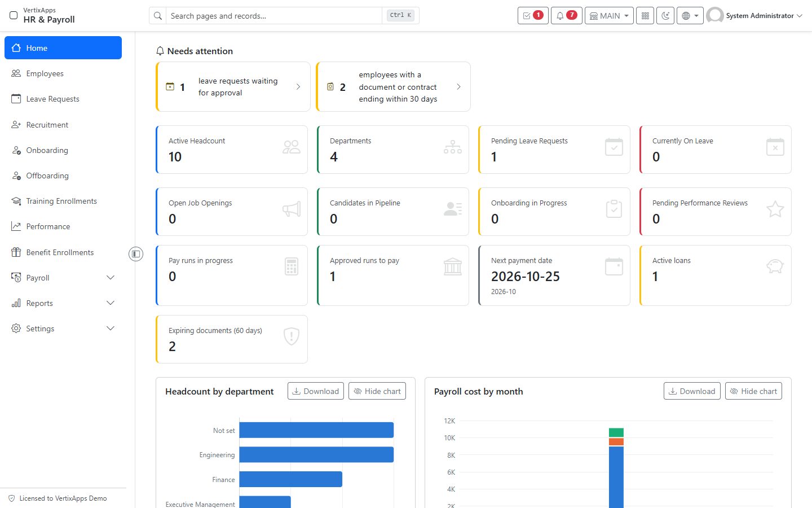Image resolution: width=812 pixels, height=508 pixels.
Task: Expand the Payroll submenu chevron
Action: (111, 278)
